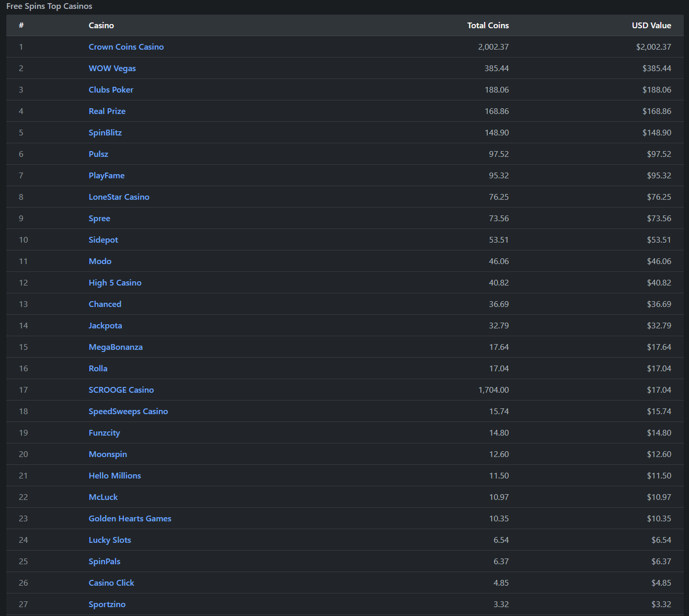Open the SpinPals link
The image size is (689, 616).
click(105, 561)
